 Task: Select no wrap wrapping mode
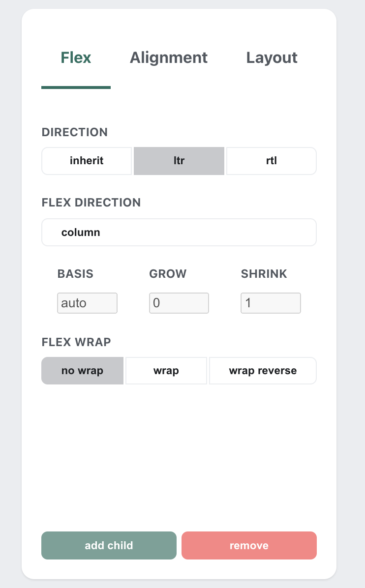82,371
